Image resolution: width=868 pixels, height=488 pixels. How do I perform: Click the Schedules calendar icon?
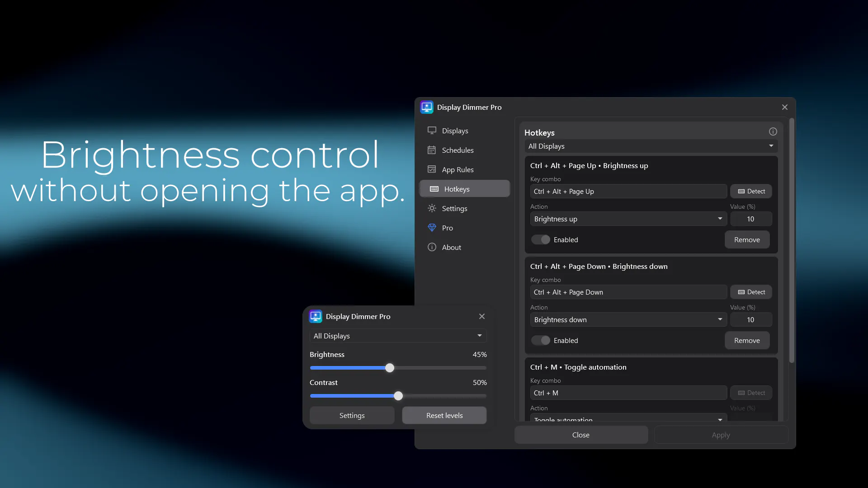[432, 150]
